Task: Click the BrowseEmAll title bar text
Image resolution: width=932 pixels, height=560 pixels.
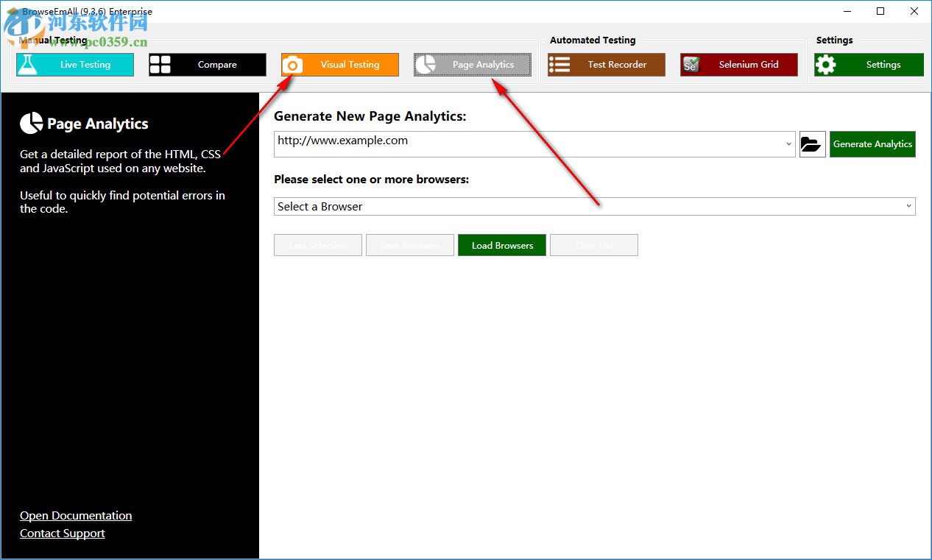Action: [x=87, y=12]
